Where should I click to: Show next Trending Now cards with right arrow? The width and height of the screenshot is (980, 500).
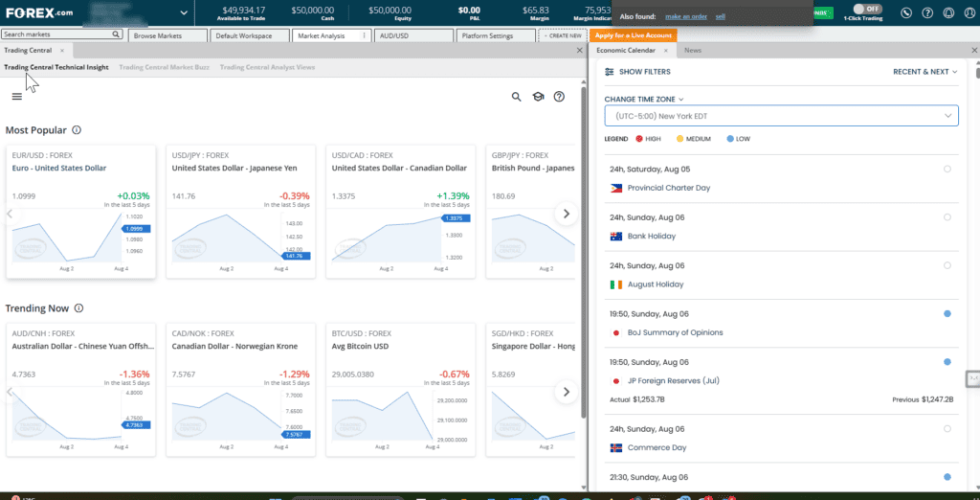tap(567, 392)
